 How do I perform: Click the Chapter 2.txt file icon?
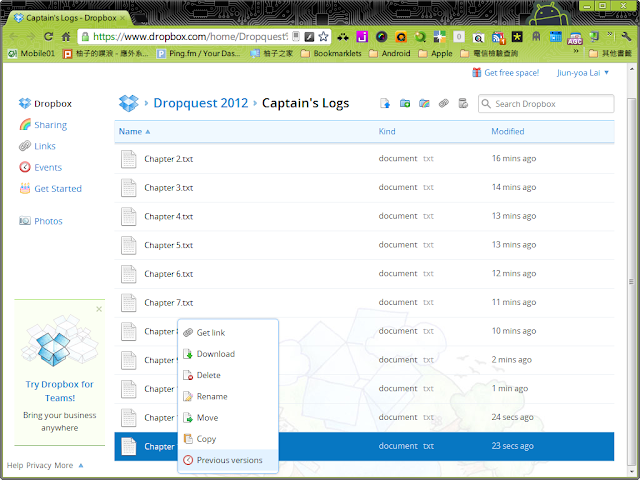[x=129, y=159]
